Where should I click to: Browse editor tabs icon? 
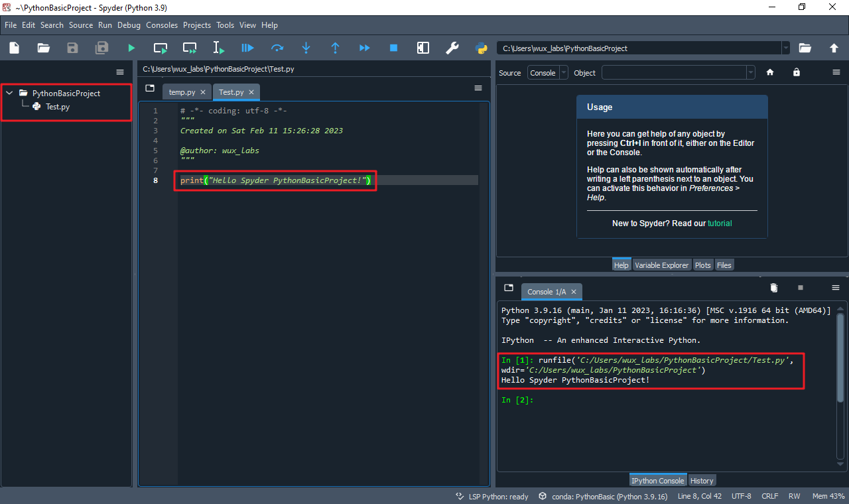pyautogui.click(x=150, y=88)
